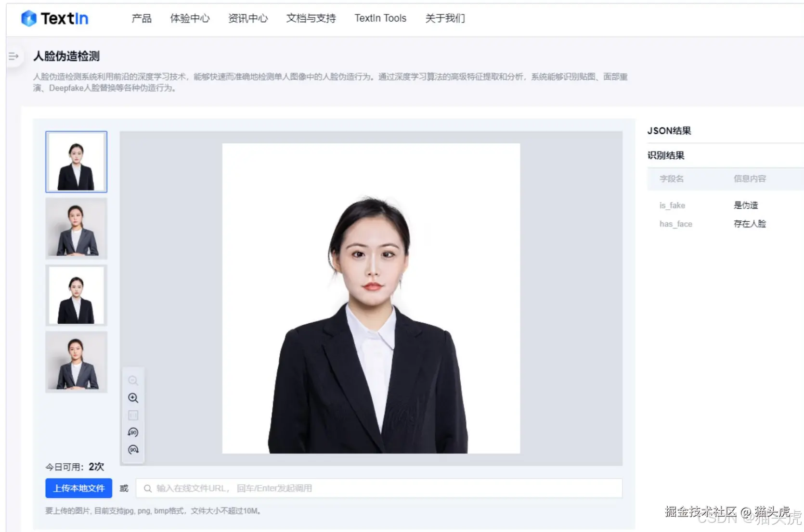Rotate the image 90 degrees clockwise
Image resolution: width=804 pixels, height=532 pixels.
click(x=133, y=449)
